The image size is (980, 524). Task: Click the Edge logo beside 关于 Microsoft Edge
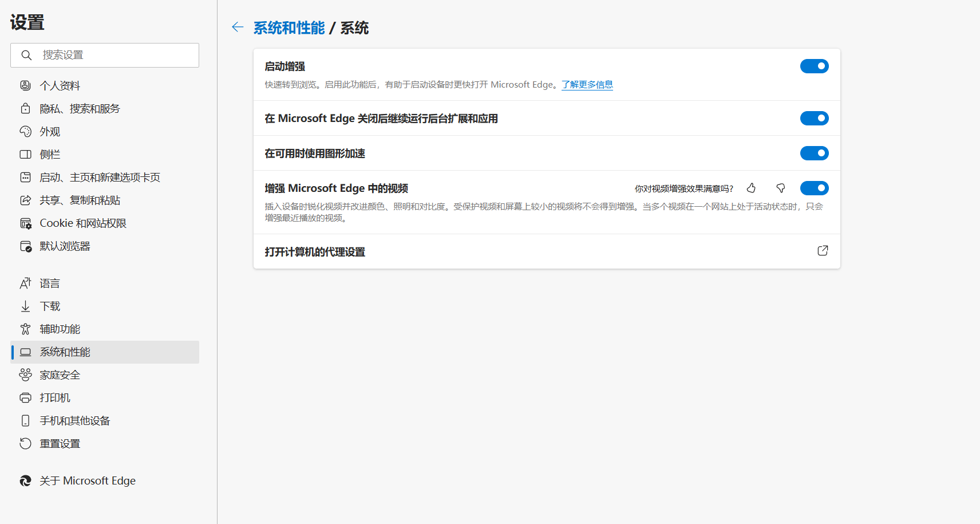pos(25,480)
